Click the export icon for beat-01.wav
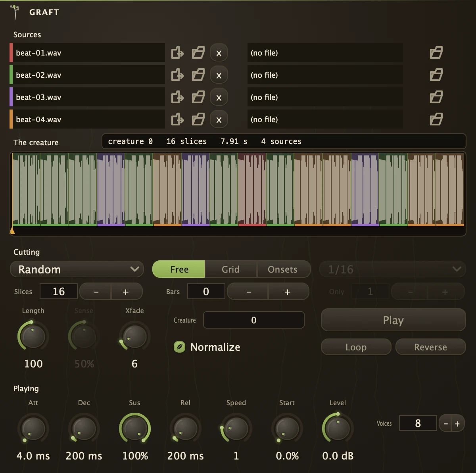476x473 pixels. tap(177, 53)
